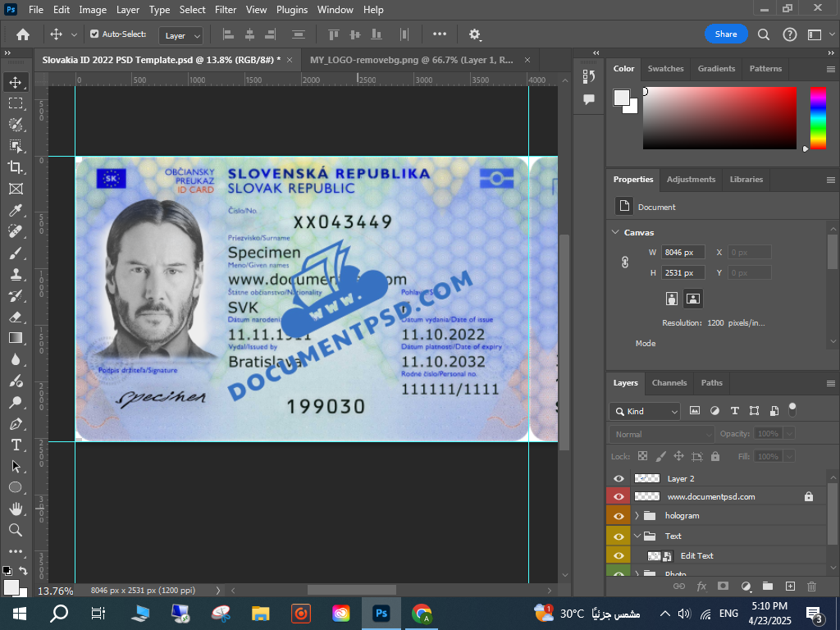Select the Path Selection tool
This screenshot has height=630, width=840.
pos(16,466)
